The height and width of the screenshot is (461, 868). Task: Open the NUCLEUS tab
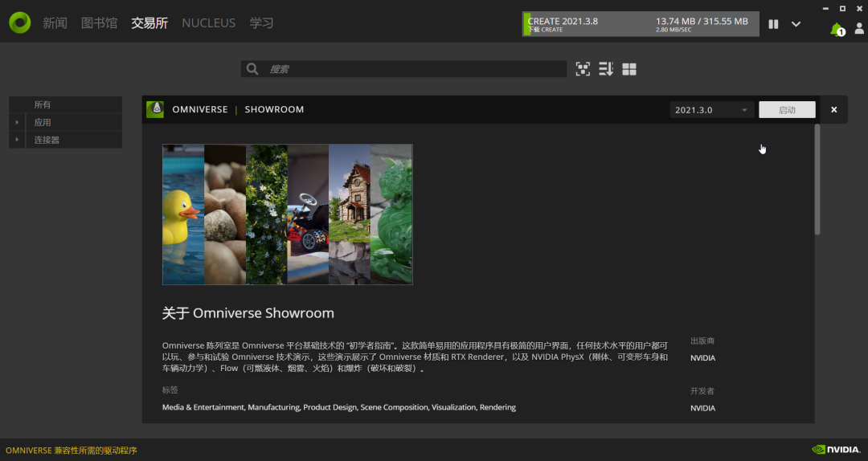[x=209, y=22]
